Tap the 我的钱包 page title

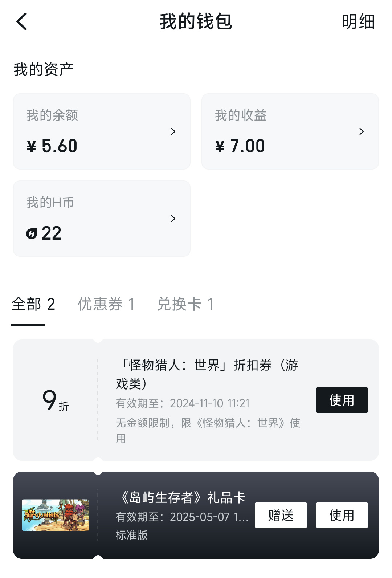coord(196,21)
